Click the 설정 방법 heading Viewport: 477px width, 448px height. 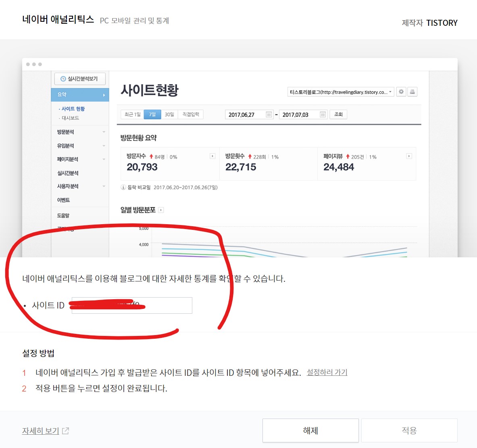click(38, 353)
